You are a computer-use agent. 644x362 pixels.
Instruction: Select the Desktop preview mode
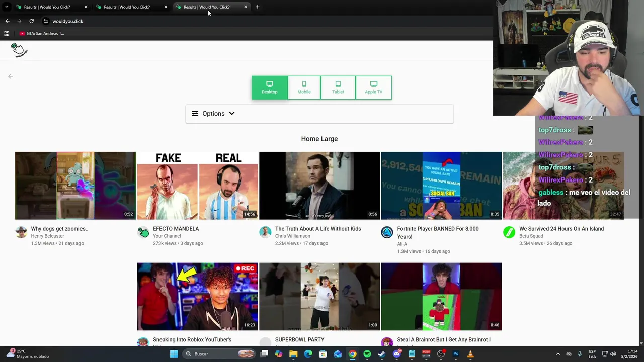pyautogui.click(x=269, y=87)
